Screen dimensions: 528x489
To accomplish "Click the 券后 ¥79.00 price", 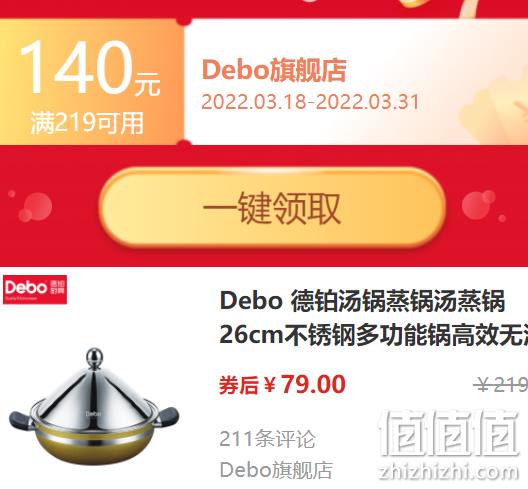I will coord(282,384).
